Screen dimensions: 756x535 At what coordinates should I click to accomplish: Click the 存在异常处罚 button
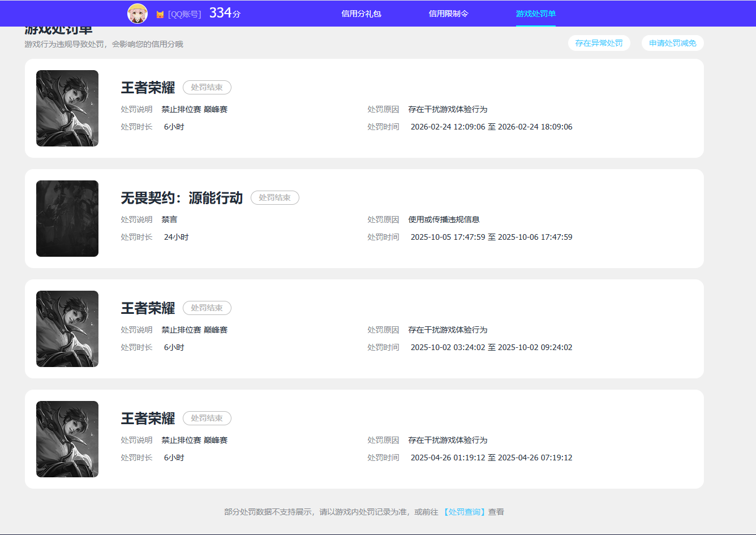pos(599,43)
